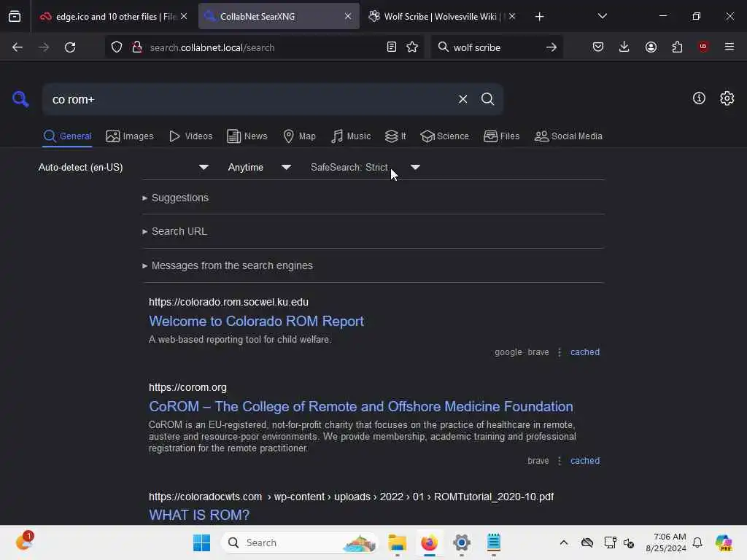Clear the search query with X icon
The width and height of the screenshot is (747, 560).
462,99
